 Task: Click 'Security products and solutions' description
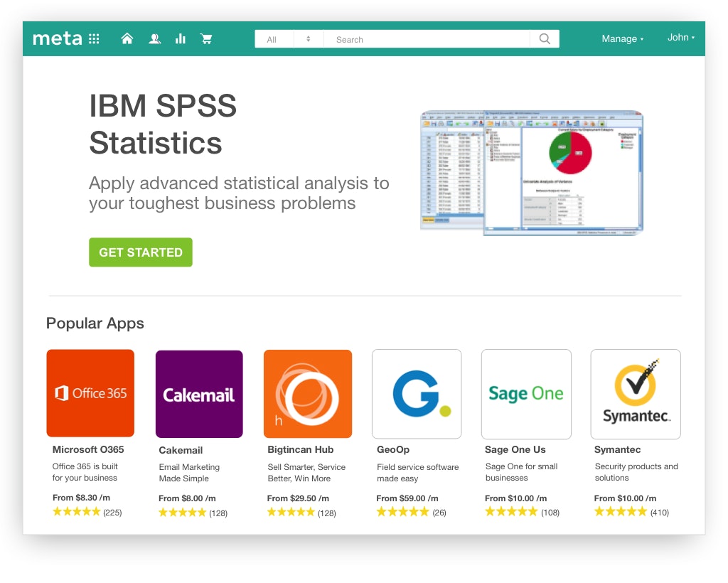(636, 472)
